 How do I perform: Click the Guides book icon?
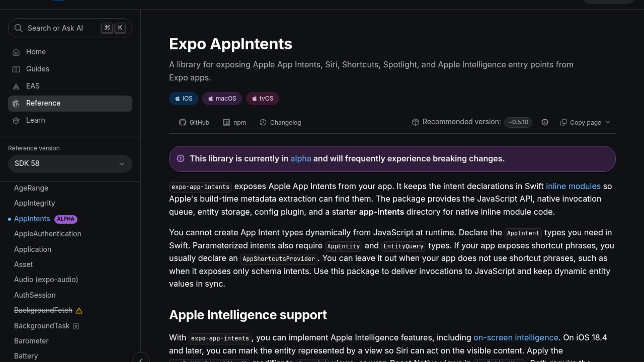click(16, 69)
